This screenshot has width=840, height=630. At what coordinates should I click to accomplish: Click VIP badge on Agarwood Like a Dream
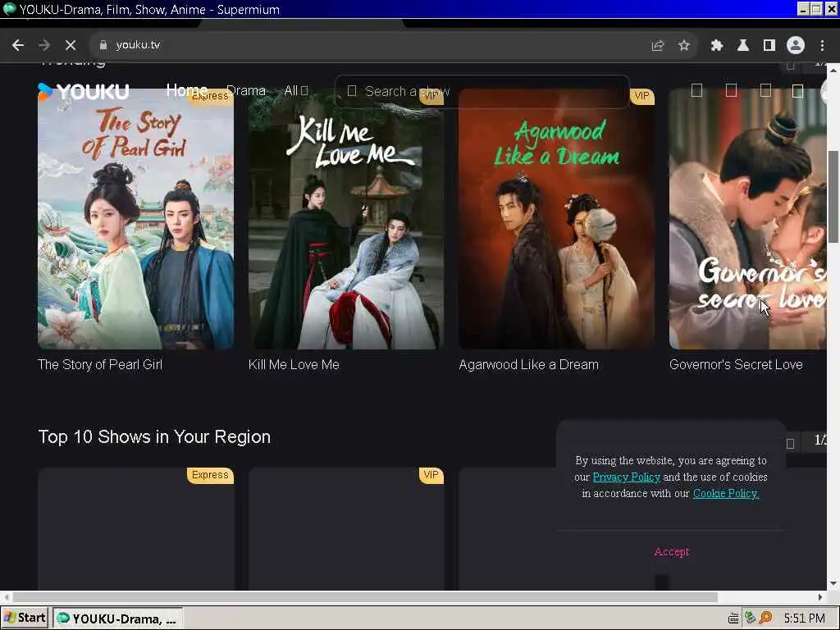641,97
